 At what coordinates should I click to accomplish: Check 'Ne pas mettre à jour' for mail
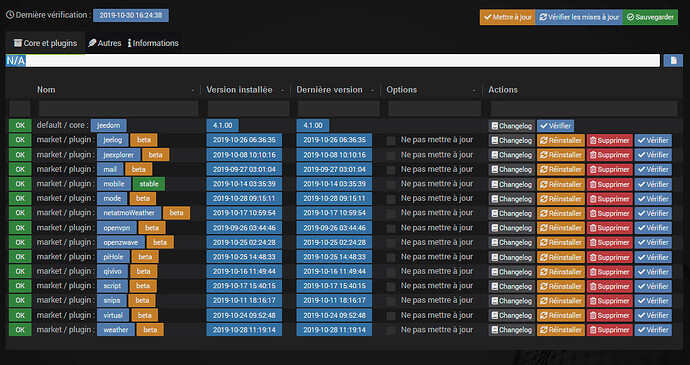391,170
